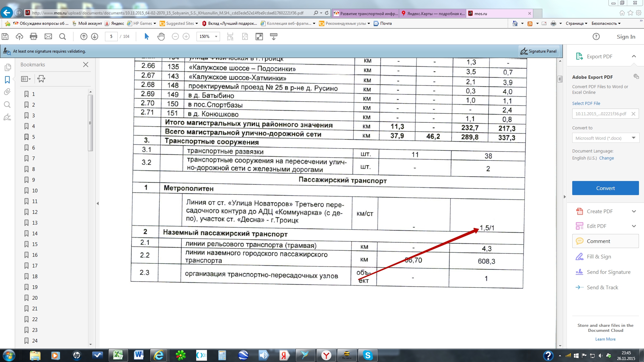
Task: Toggle full screen read mode
Action: point(259,37)
